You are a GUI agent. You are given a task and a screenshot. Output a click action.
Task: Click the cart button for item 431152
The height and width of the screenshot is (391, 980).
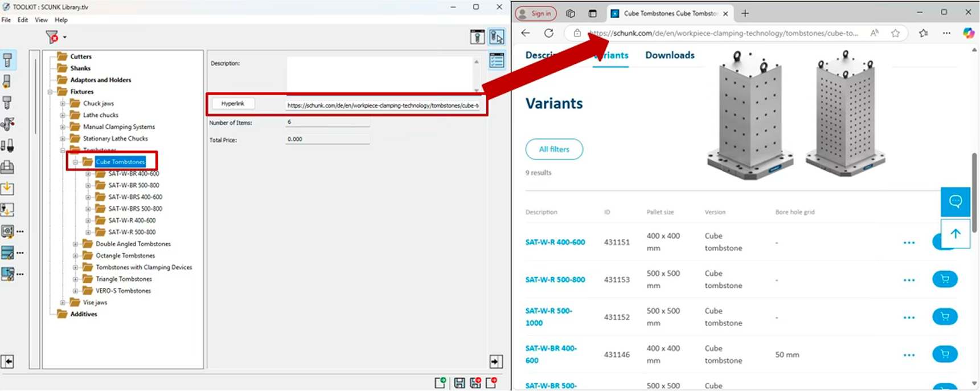click(x=945, y=317)
